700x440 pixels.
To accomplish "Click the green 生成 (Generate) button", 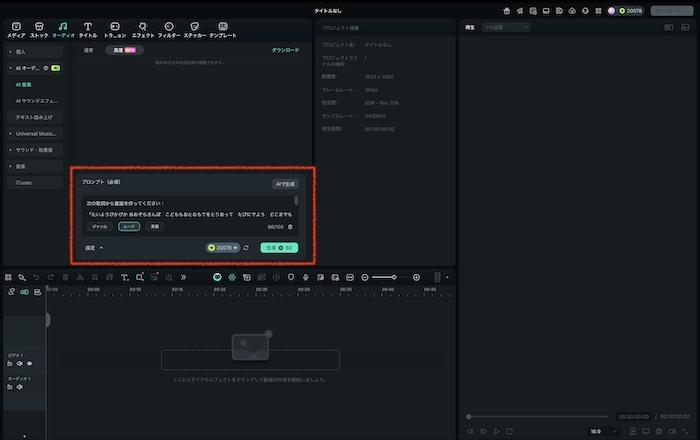I will coord(278,247).
